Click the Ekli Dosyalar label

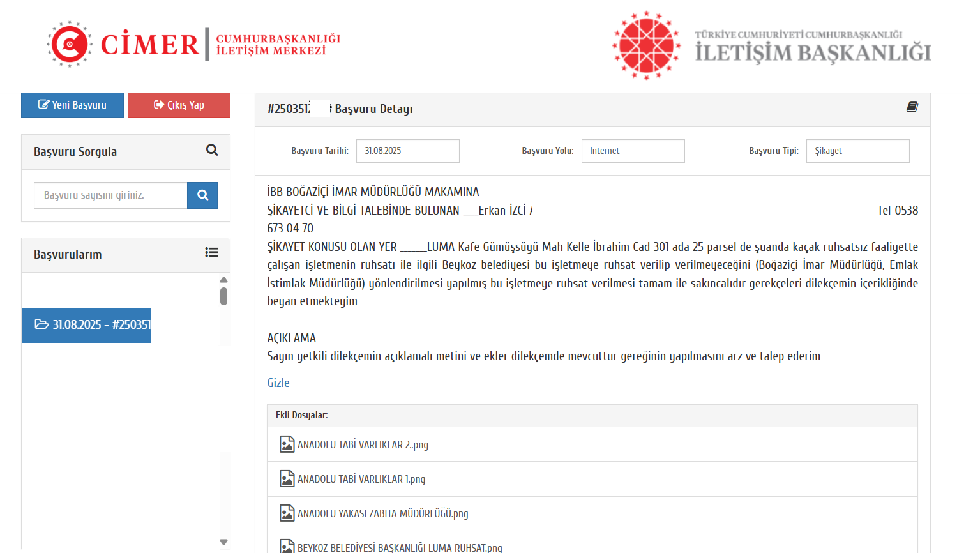302,415
